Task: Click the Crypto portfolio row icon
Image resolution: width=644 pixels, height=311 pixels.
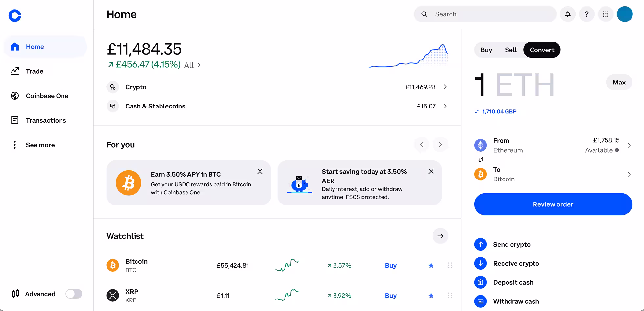Action: pos(113,87)
